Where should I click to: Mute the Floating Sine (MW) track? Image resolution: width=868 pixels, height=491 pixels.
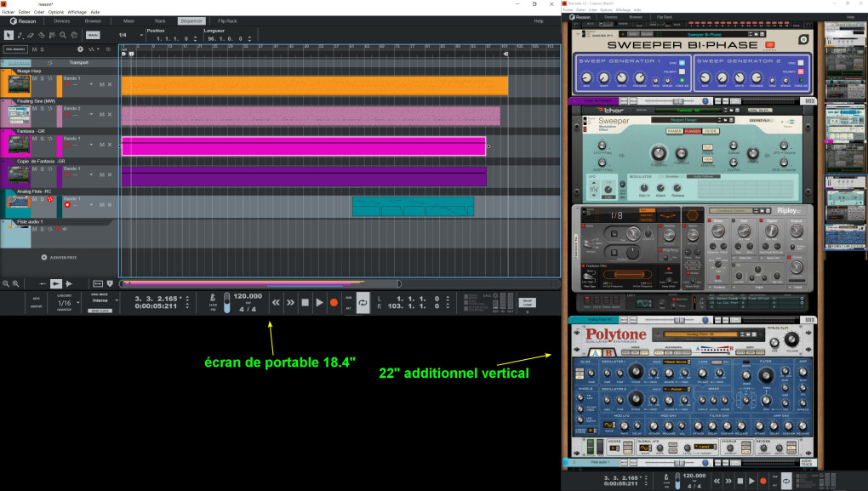click(x=34, y=108)
